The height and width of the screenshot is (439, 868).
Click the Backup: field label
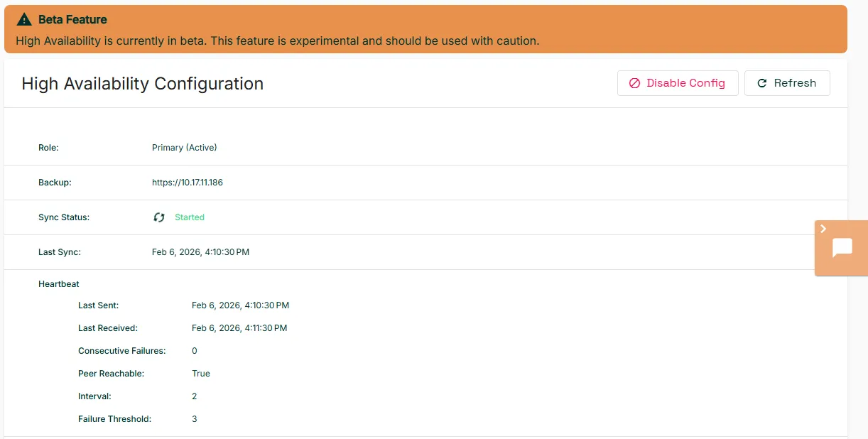pyautogui.click(x=55, y=183)
